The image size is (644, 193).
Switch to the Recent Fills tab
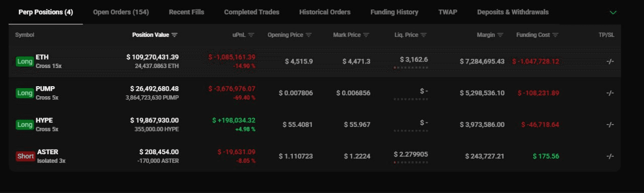(187, 12)
